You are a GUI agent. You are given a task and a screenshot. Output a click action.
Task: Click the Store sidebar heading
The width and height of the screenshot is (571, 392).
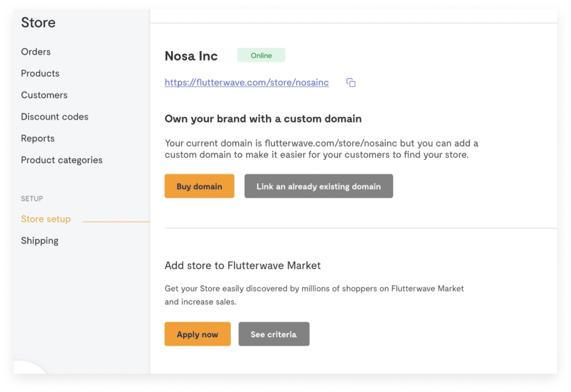click(x=38, y=22)
